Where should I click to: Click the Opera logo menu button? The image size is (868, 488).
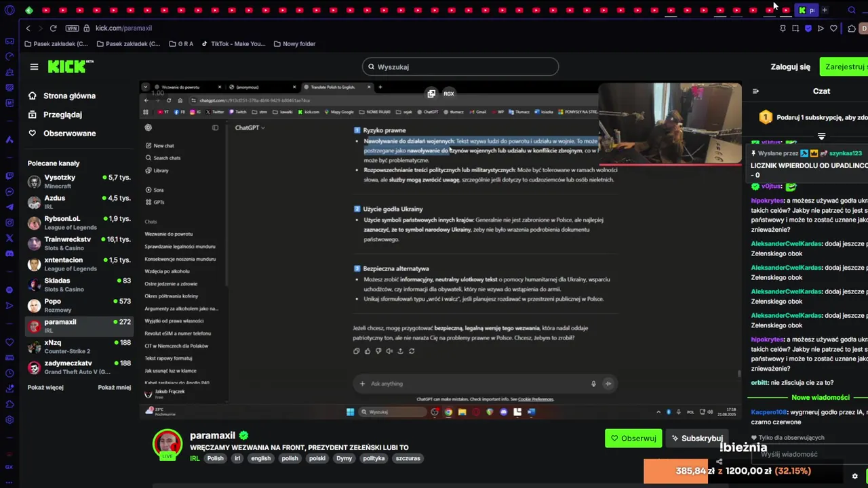[x=9, y=10]
